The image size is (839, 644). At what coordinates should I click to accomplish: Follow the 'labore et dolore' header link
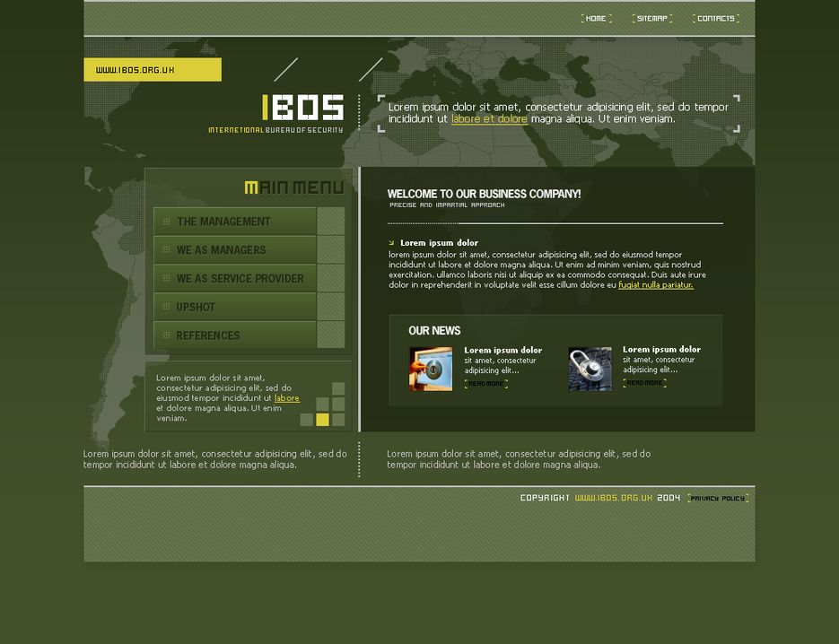(x=489, y=118)
